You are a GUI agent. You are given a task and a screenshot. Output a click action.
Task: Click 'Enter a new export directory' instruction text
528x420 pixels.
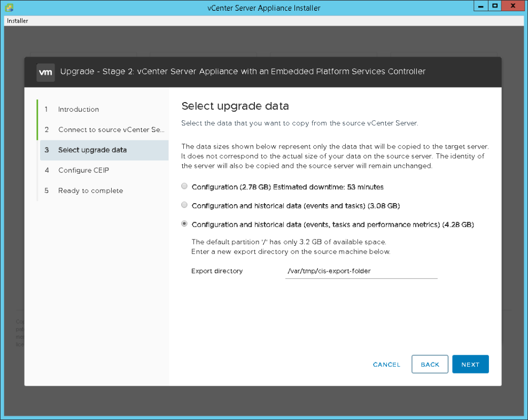click(x=291, y=252)
